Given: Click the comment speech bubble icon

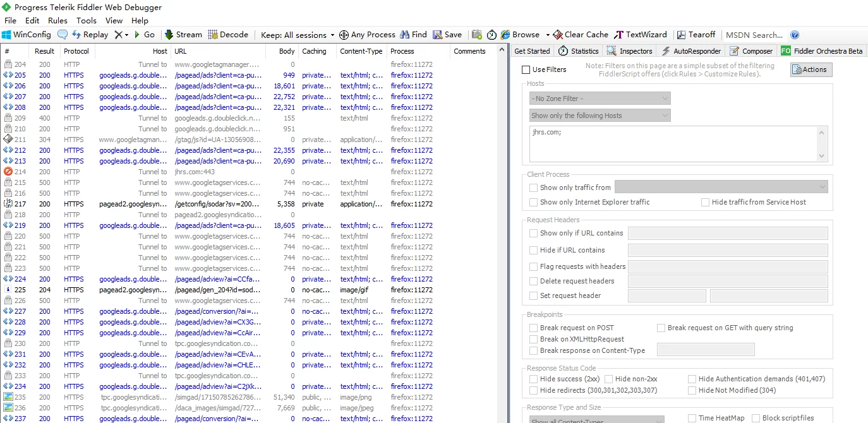Looking at the screenshot, I should [63, 35].
